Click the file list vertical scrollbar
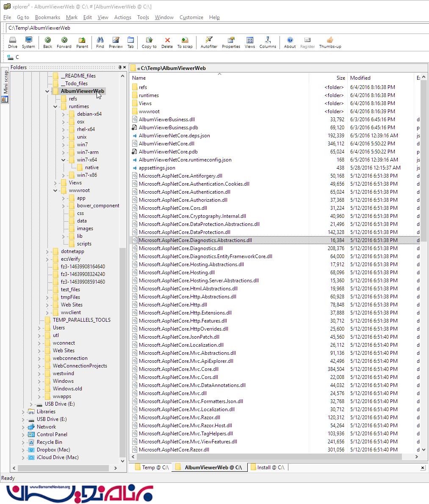 click(x=423, y=161)
